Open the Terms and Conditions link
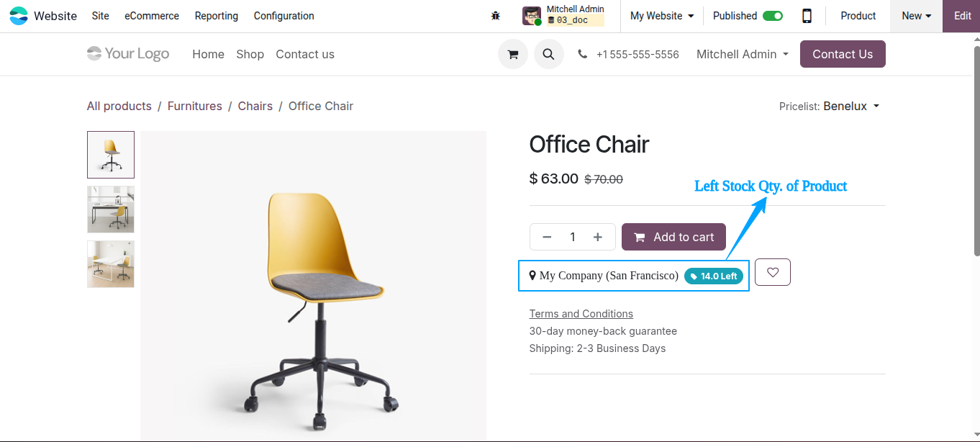 pos(581,314)
